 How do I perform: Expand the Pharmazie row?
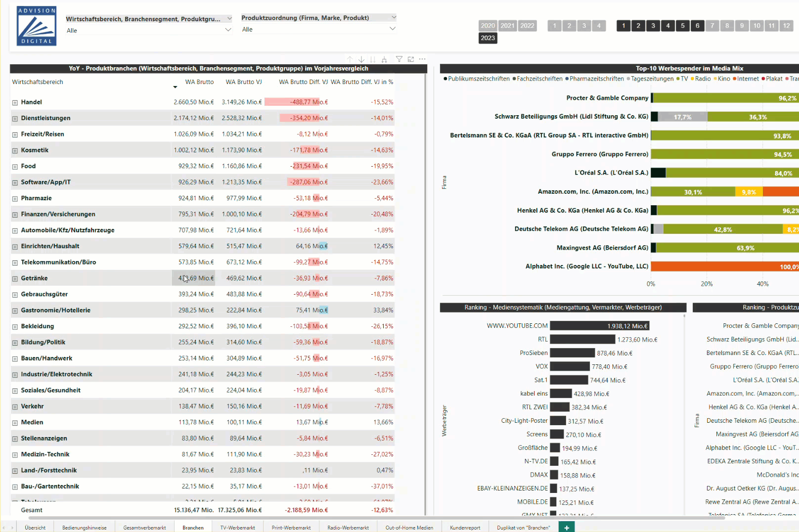pyautogui.click(x=15, y=199)
